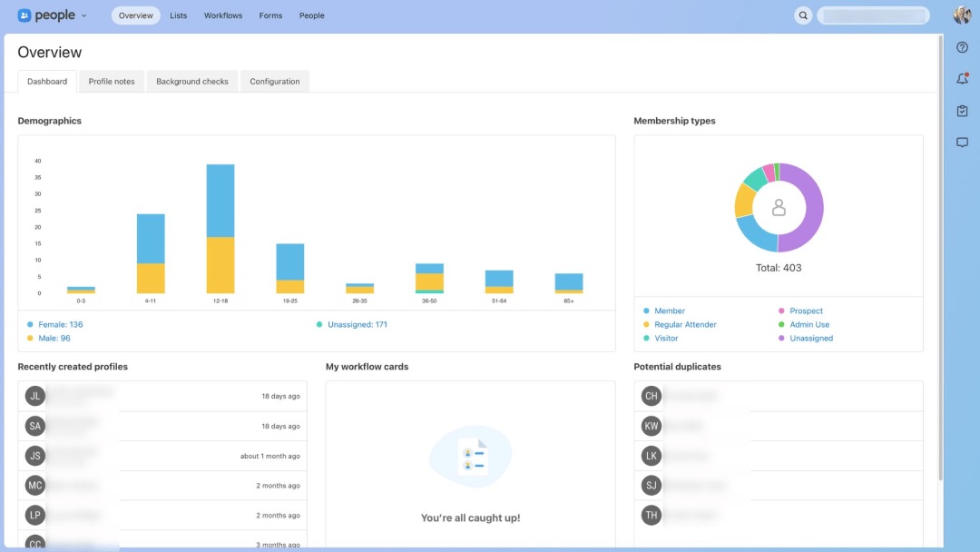Switch to the Configuration tab
Screen dimensions: 980x552
tap(274, 82)
